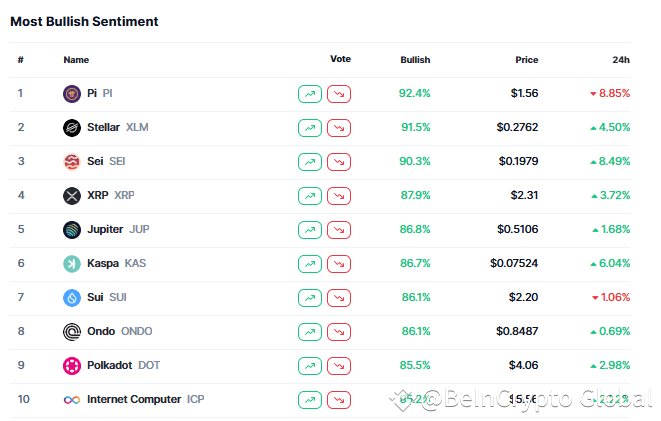Image resolution: width=661 pixels, height=421 pixels.
Task: Click the Pi coin logo
Action: click(72, 94)
